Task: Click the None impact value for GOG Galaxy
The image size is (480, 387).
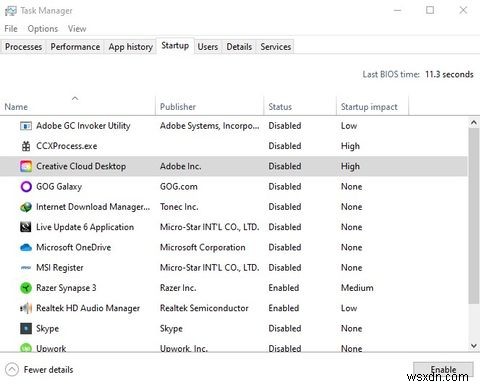Action: 351,187
